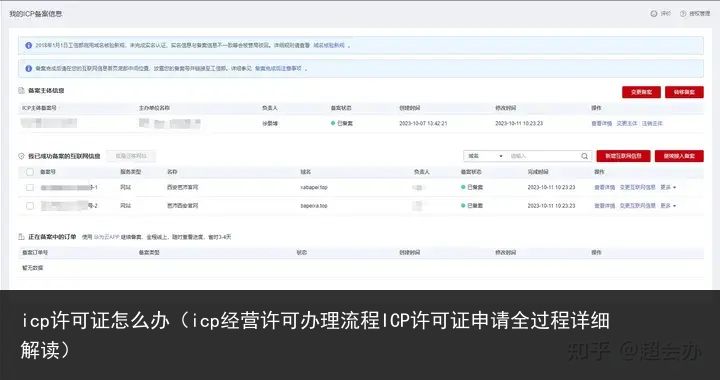Viewport: 720px width, 380px height.
Task: Click the red 新增互联网信息 button
Action: pyautogui.click(x=624, y=156)
